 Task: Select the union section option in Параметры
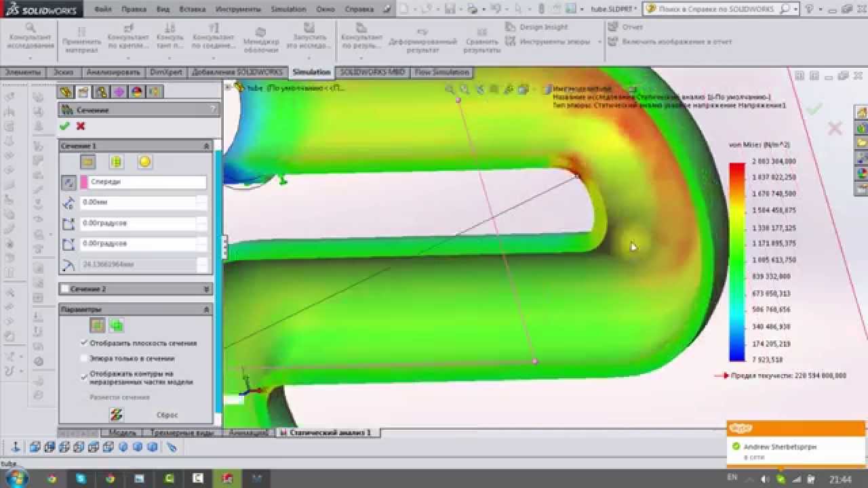98,325
